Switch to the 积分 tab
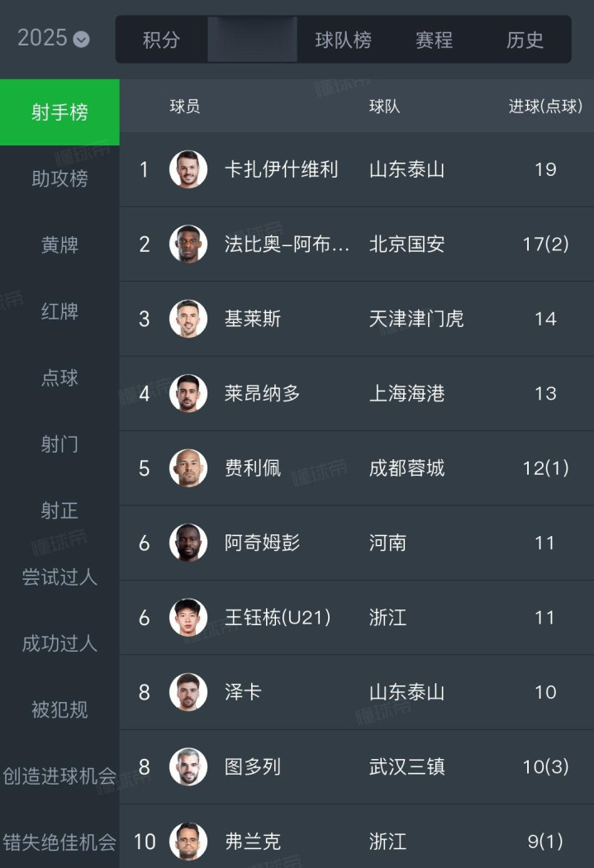Viewport: 594px width, 868px height. [x=161, y=40]
